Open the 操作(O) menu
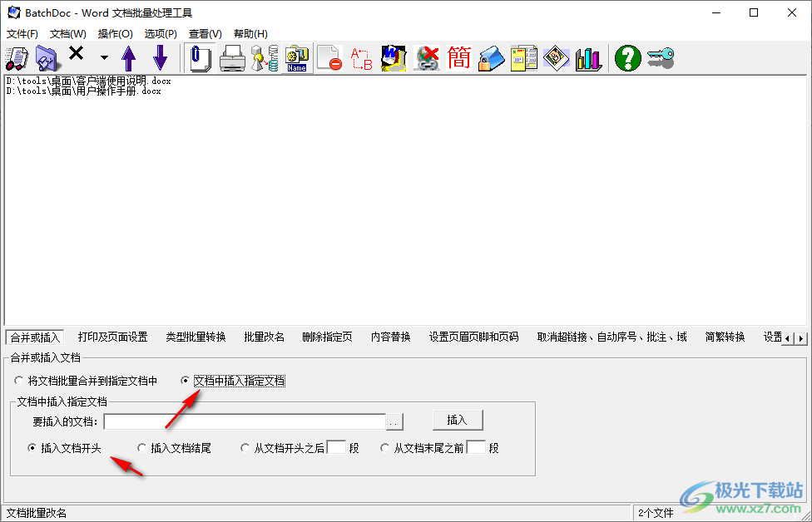812x522 pixels. [x=115, y=33]
